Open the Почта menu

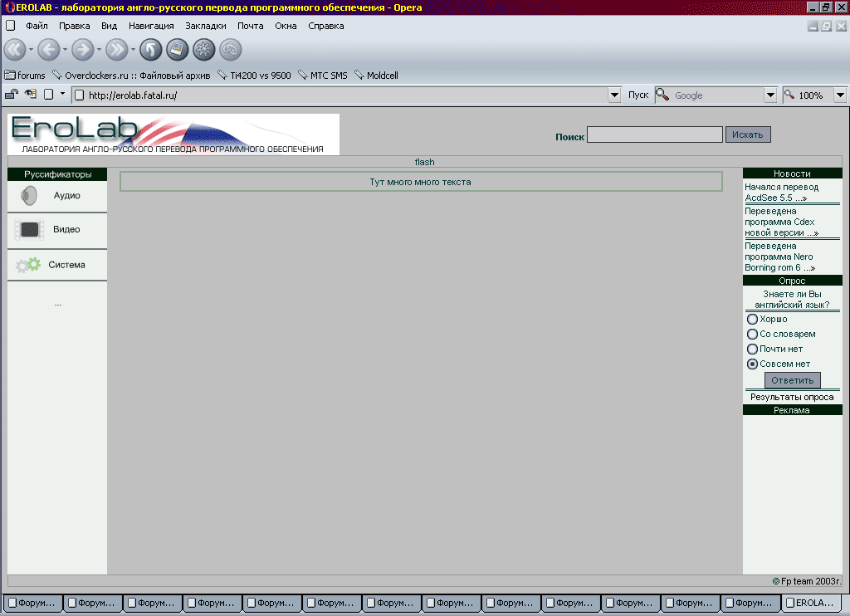(x=251, y=26)
